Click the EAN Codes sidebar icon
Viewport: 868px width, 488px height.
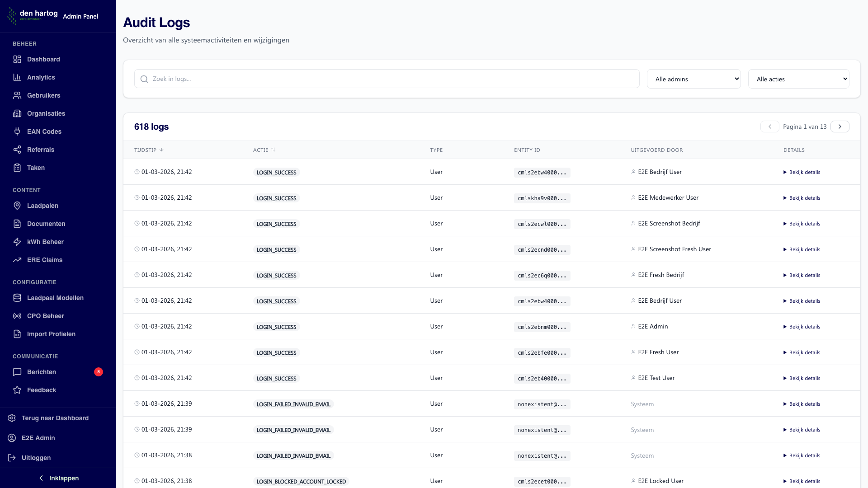[17, 131]
